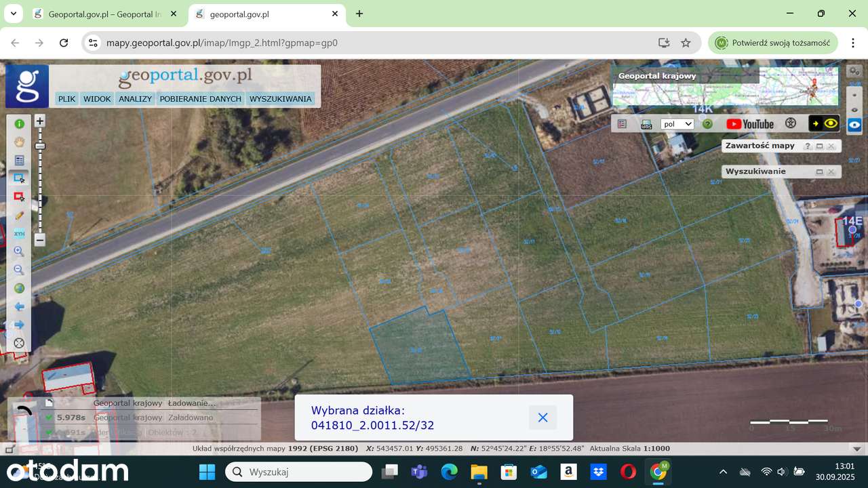Screen dimensions: 868x488
Task: Open a new browser tab
Action: 359,14
